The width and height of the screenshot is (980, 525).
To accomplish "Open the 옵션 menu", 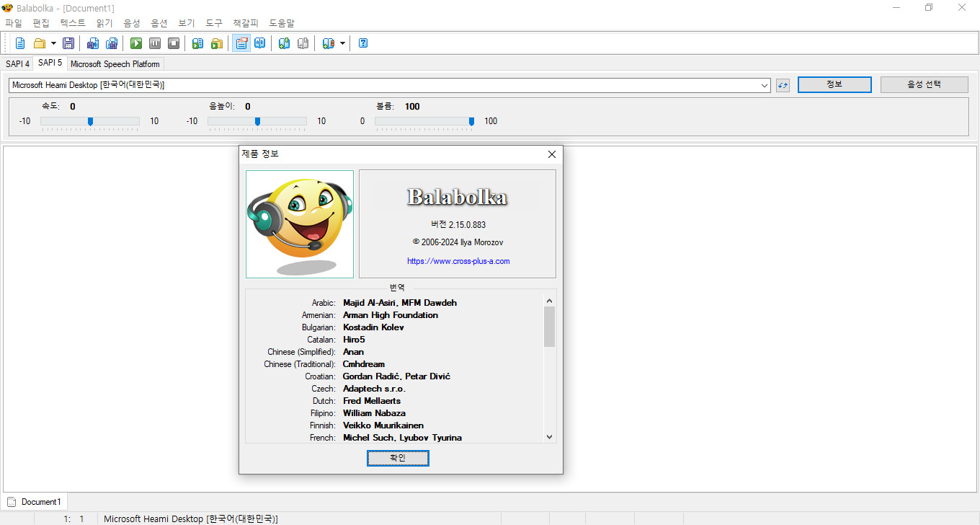I will [x=159, y=23].
